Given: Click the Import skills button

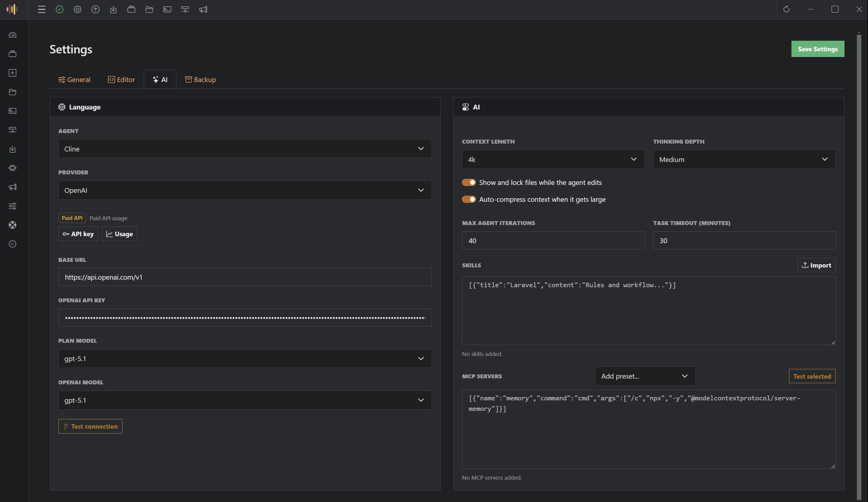Looking at the screenshot, I should pyautogui.click(x=816, y=265).
